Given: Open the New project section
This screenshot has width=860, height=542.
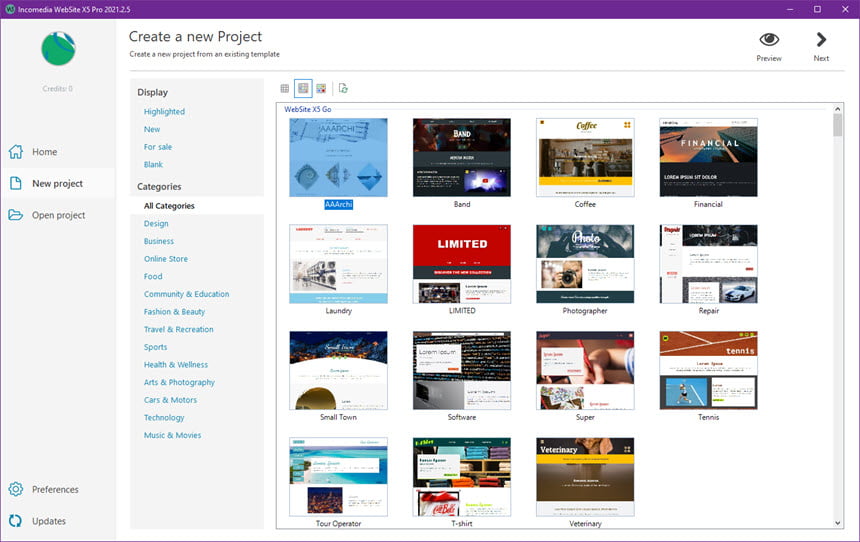Looking at the screenshot, I should click(x=58, y=183).
